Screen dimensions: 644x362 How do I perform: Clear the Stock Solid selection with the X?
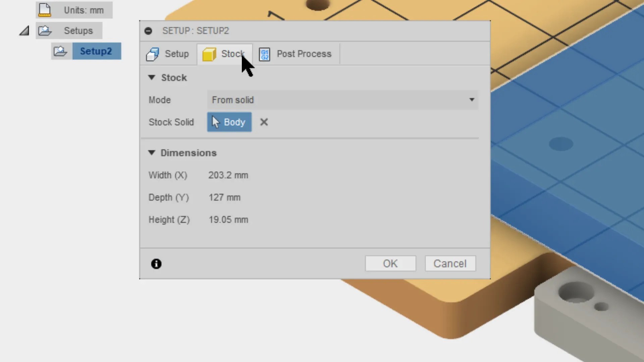pos(264,122)
